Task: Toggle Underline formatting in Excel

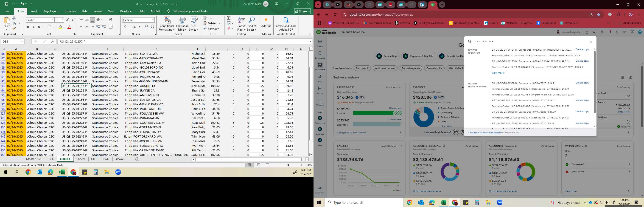Action: (39, 27)
